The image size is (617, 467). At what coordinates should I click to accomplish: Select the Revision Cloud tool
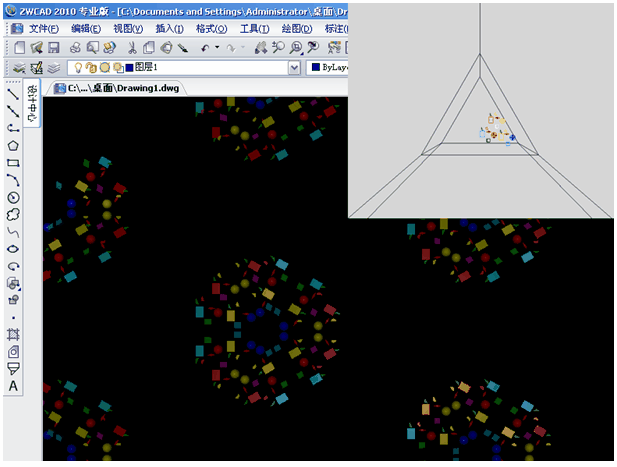pos(13,214)
